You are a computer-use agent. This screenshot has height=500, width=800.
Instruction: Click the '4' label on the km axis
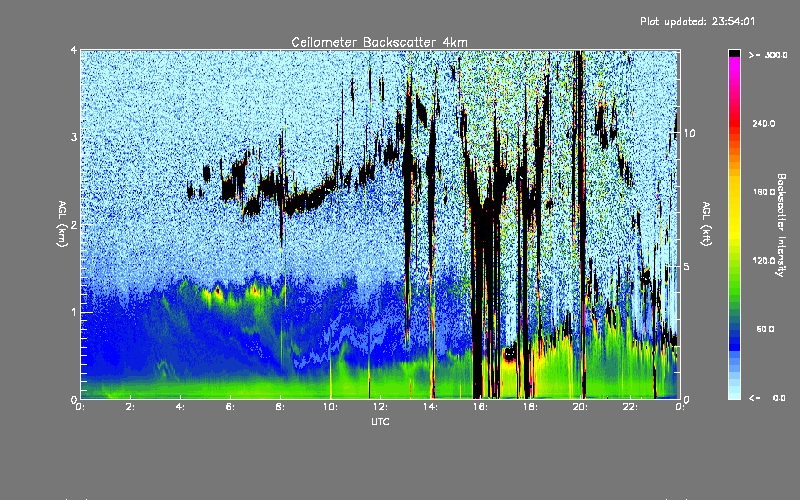pos(74,51)
